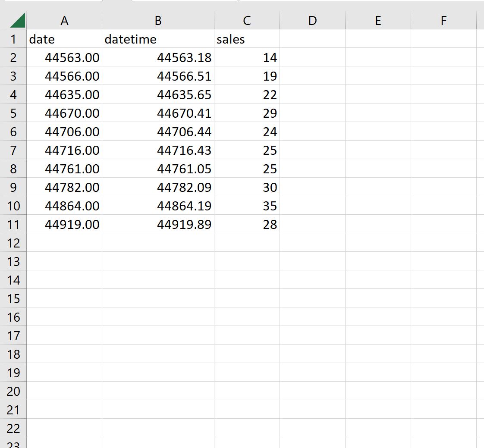The width and height of the screenshot is (484, 448).
Task: Select column header A
Action: pyautogui.click(x=64, y=20)
